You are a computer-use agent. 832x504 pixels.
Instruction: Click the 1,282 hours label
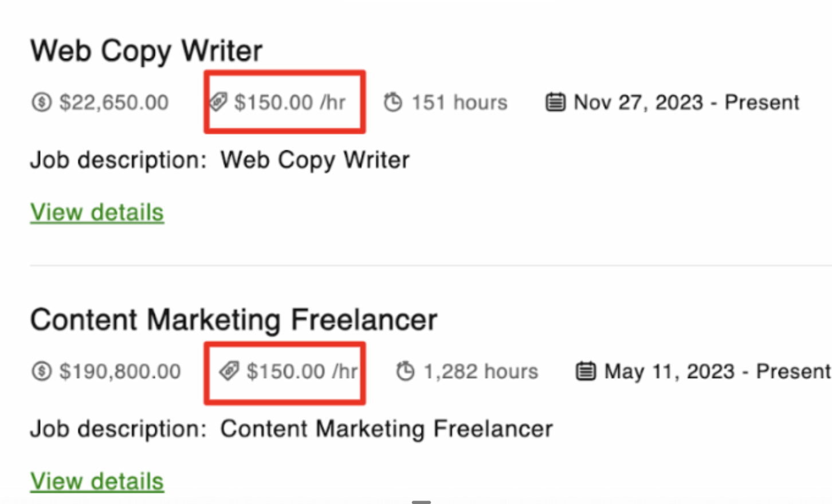481,371
